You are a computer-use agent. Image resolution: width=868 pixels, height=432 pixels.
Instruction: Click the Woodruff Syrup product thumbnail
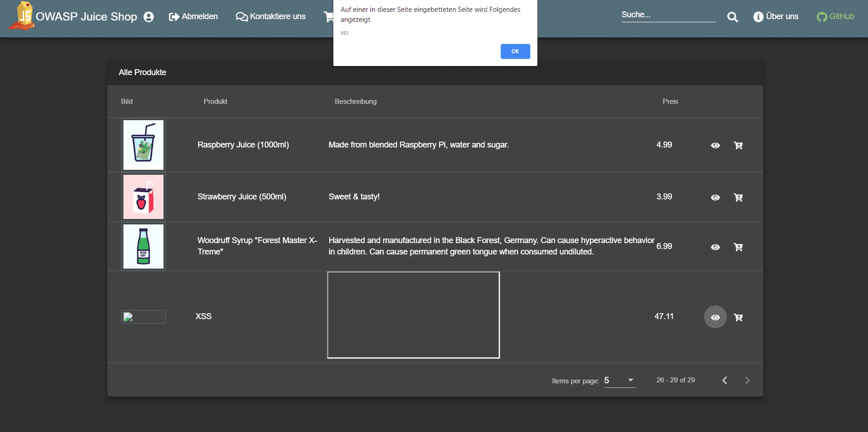click(x=143, y=246)
